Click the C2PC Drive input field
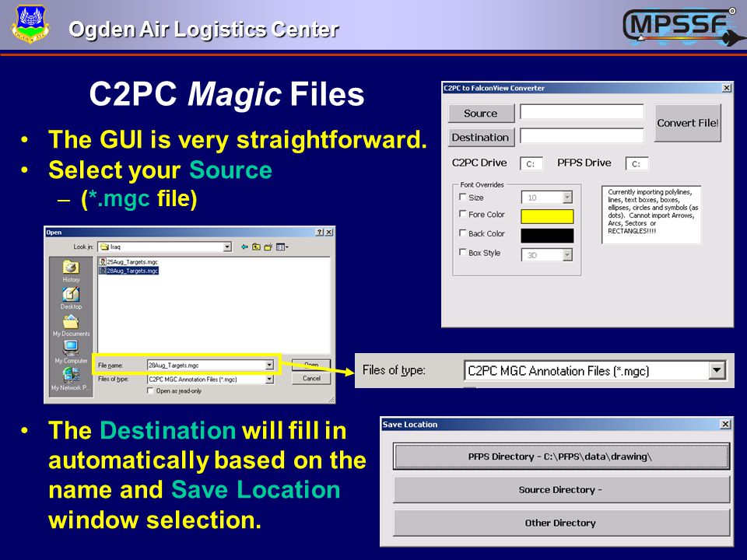The image size is (747, 560). 531,163
